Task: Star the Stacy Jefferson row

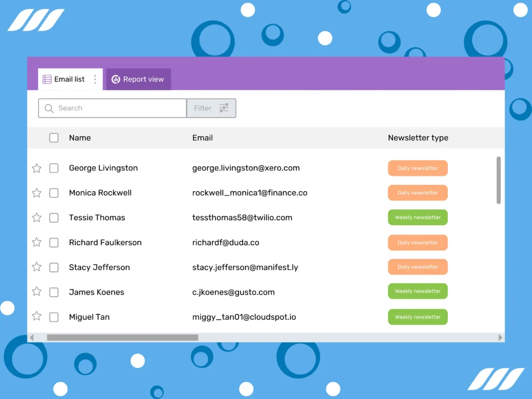Action: click(36, 267)
